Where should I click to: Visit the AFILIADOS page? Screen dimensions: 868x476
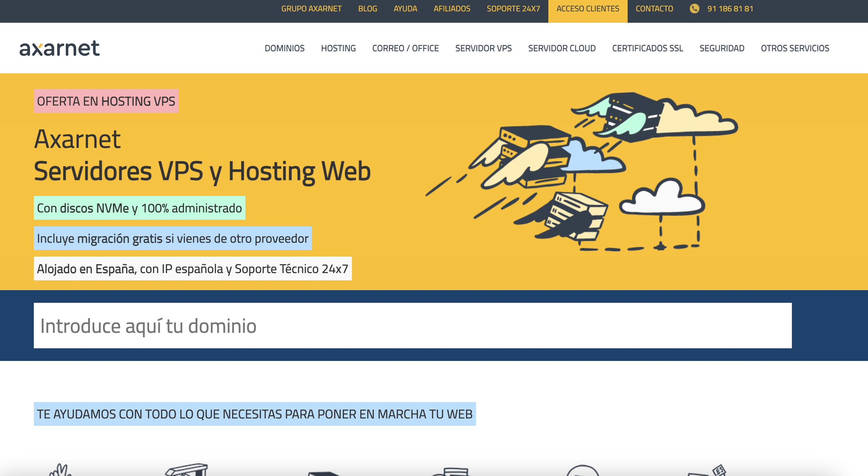pyautogui.click(x=452, y=9)
